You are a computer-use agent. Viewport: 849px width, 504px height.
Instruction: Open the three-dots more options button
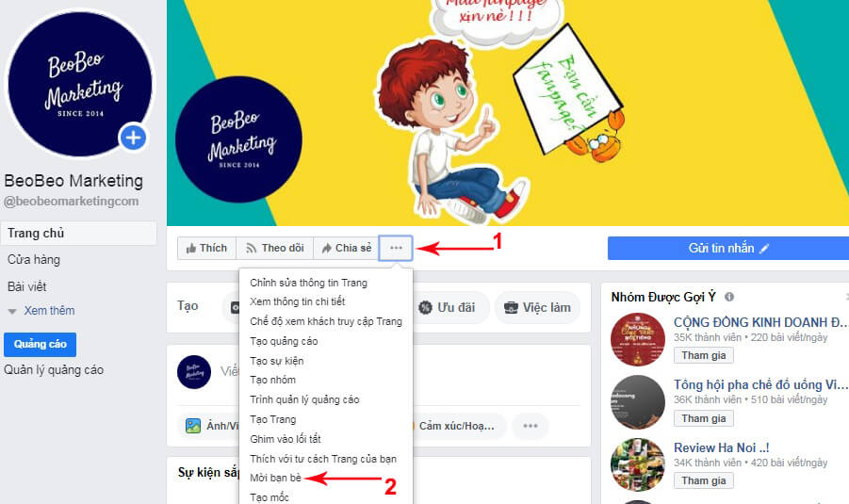[x=396, y=248]
